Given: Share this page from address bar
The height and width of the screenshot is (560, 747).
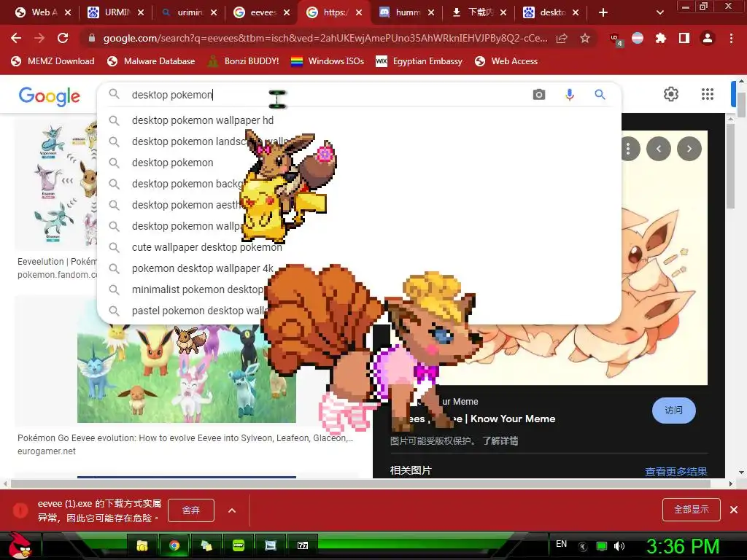Looking at the screenshot, I should (562, 38).
